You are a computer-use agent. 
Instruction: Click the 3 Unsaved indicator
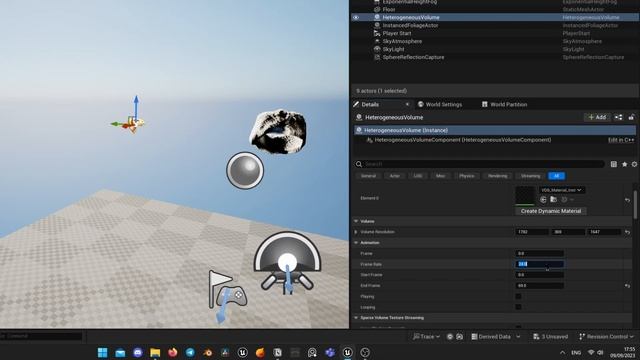pyautogui.click(x=550, y=337)
